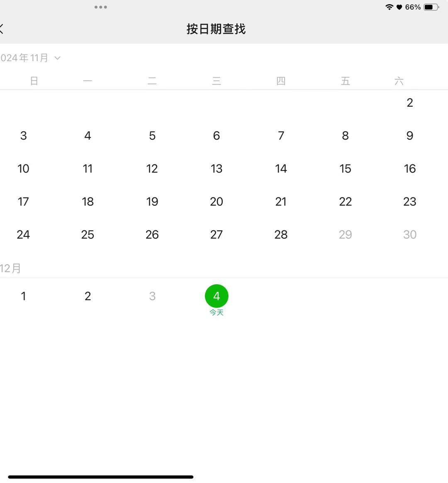Pick the 18th of November
The height and width of the screenshot is (483, 448).
click(x=88, y=201)
